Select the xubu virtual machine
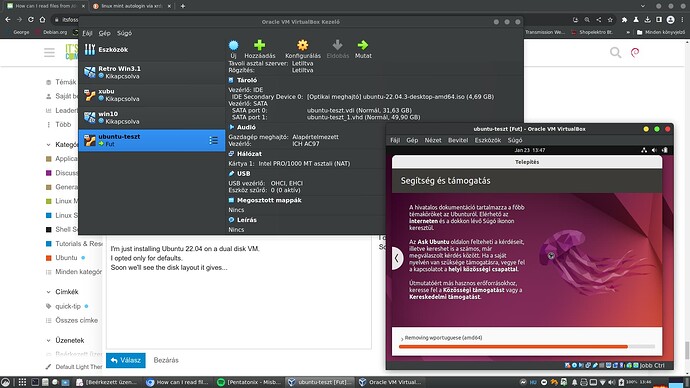Image resolution: width=690 pixels, height=388 pixels. [x=152, y=95]
